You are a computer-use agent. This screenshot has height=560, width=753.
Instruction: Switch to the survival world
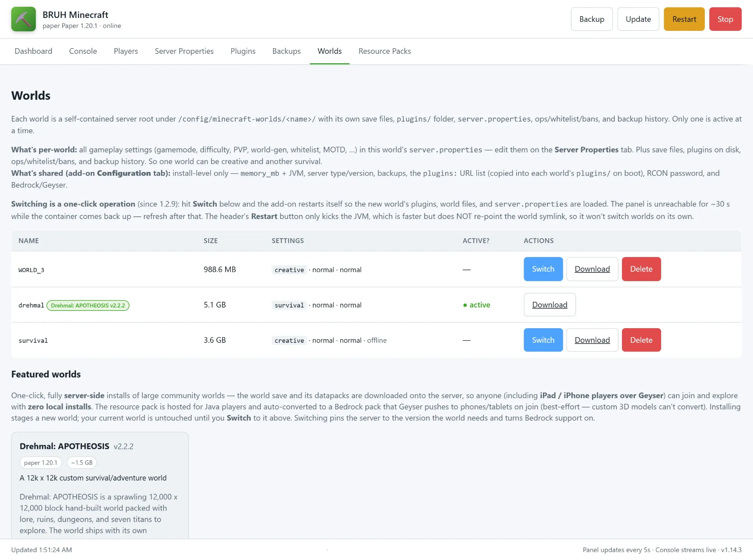[543, 340]
